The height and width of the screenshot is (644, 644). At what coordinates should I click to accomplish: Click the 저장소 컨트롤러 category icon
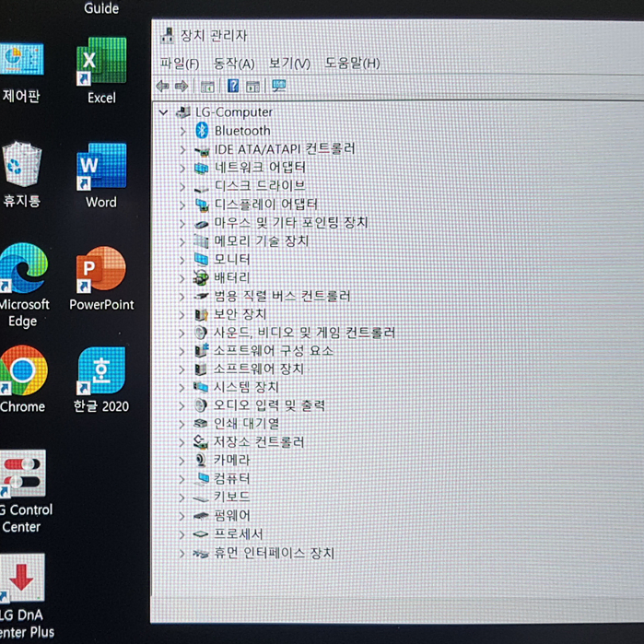tap(201, 442)
